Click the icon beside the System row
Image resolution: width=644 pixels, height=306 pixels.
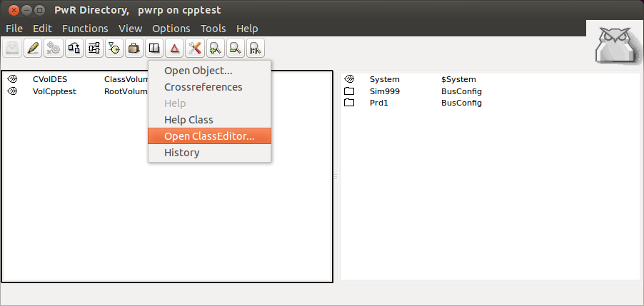(349, 79)
